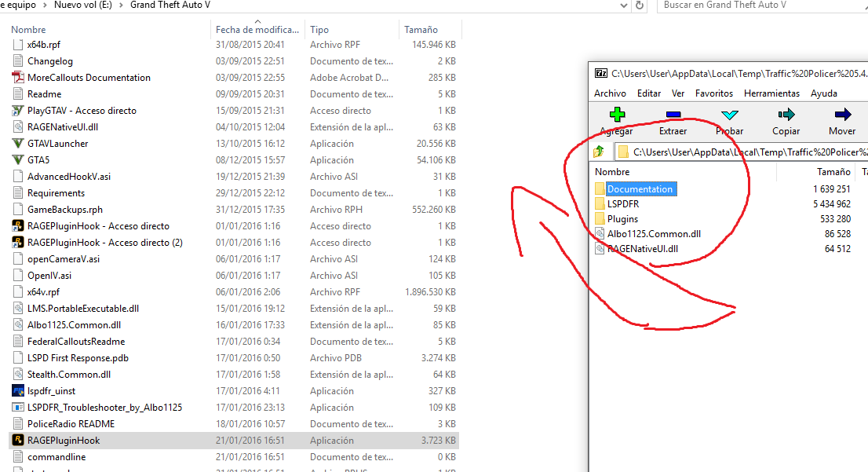Click the Copiar arrow icon in 7-Zip
Image resolution: width=868 pixels, height=472 pixels.
click(x=786, y=115)
